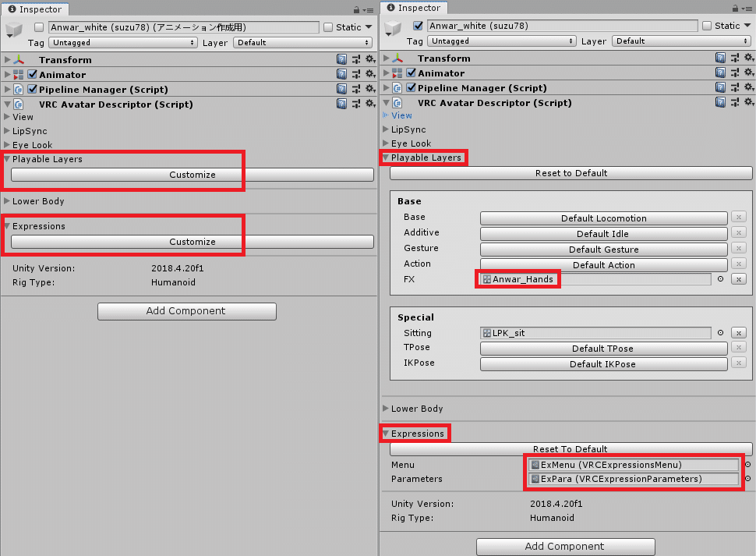Toggle Pipeline Manager checkbox in left Inspector

pos(32,89)
